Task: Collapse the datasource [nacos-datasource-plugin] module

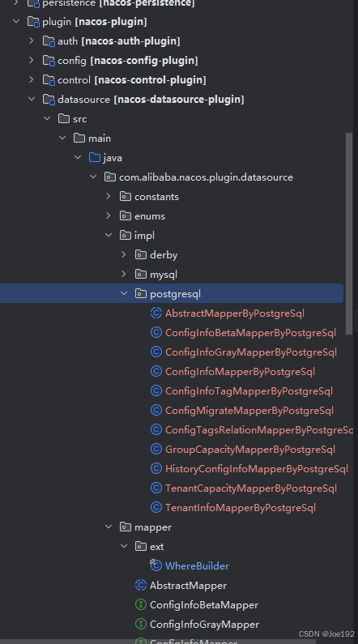Action: point(32,99)
